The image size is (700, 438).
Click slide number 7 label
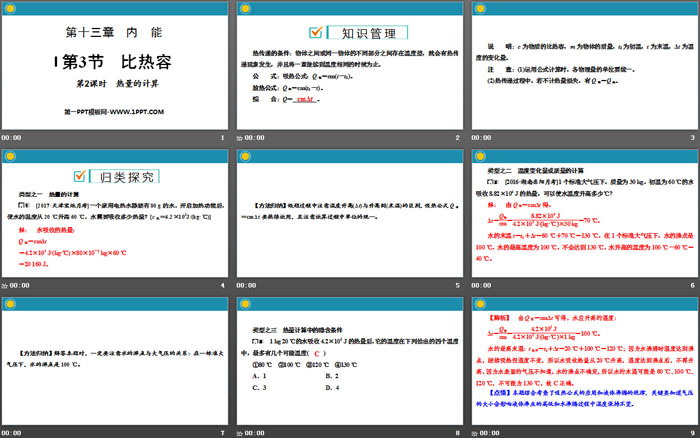pos(222,433)
